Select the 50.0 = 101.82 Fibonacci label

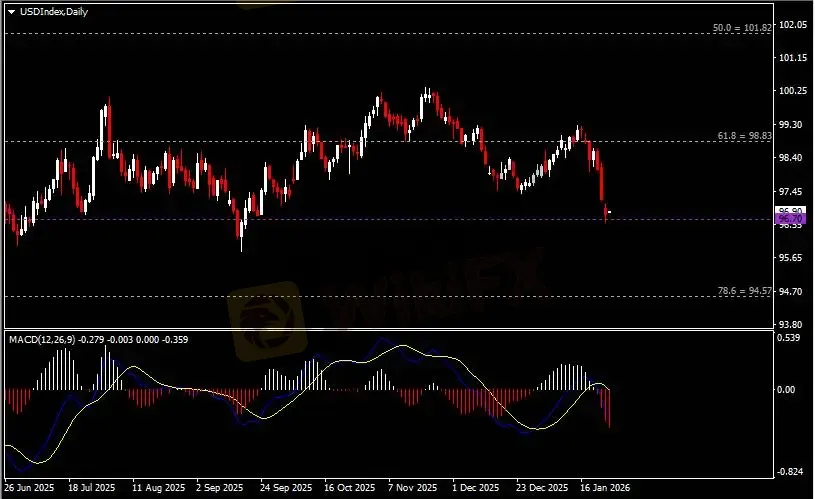[742, 28]
